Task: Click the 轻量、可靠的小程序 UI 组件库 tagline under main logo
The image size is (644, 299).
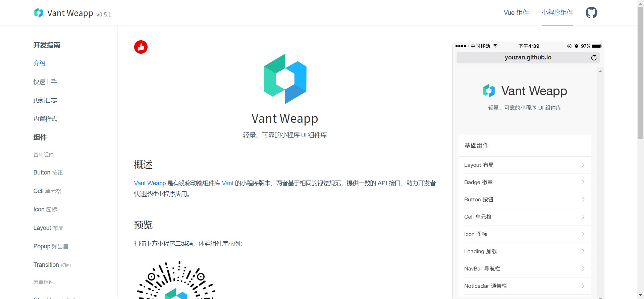Action: pos(285,135)
